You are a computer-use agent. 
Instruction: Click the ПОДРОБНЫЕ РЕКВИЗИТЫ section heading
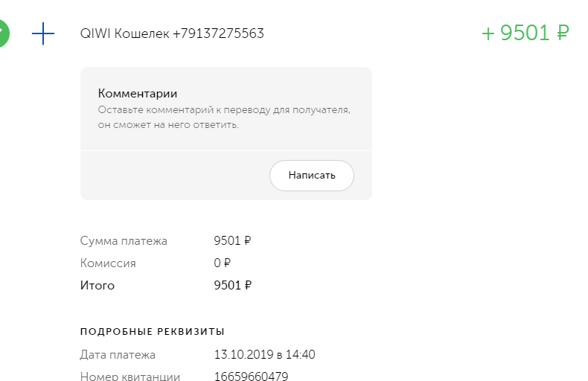153,332
